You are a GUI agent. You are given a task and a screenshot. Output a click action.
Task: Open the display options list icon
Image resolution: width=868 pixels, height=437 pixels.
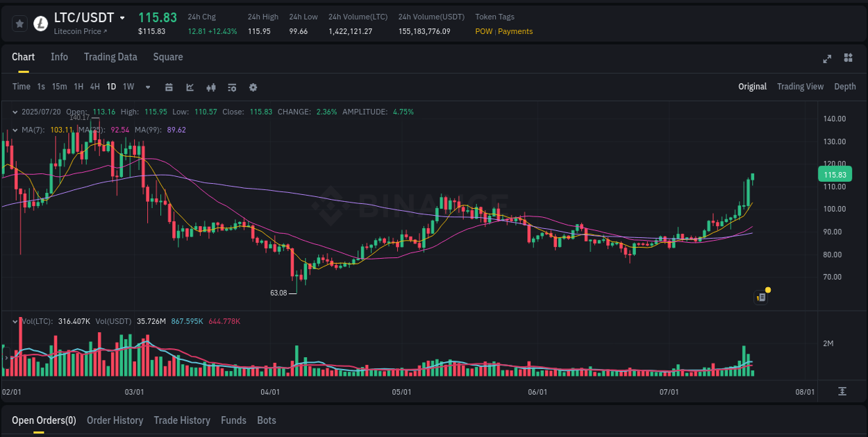pos(231,87)
